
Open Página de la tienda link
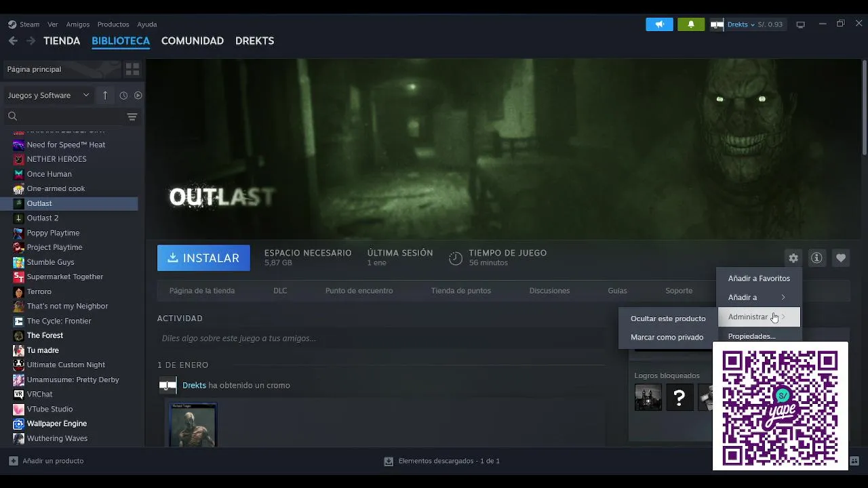pos(202,291)
